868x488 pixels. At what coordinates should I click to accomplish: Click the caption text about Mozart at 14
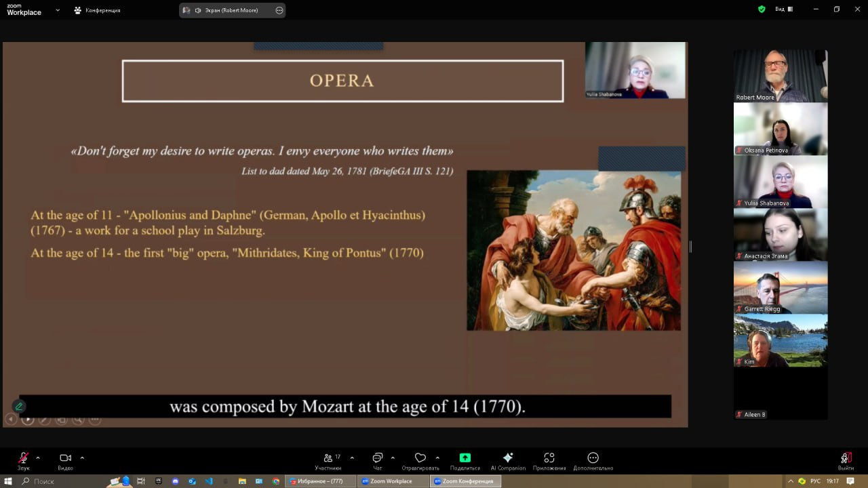point(347,407)
